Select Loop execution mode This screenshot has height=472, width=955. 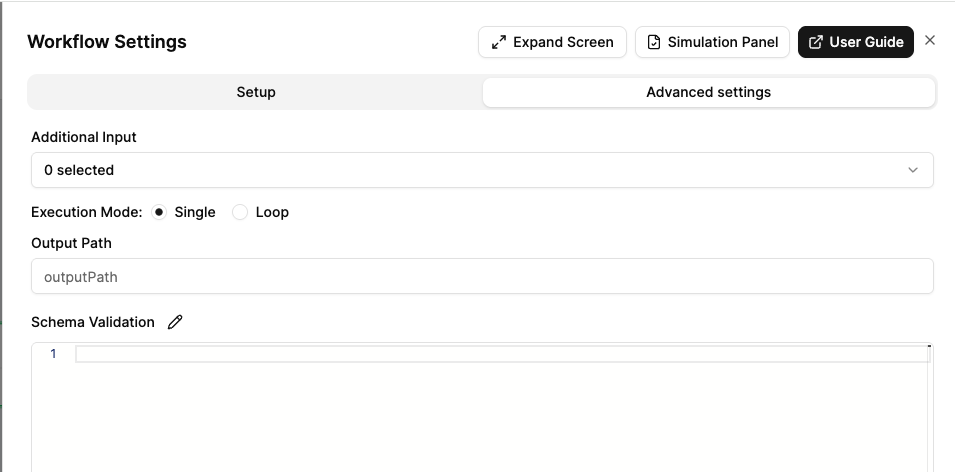pos(240,212)
